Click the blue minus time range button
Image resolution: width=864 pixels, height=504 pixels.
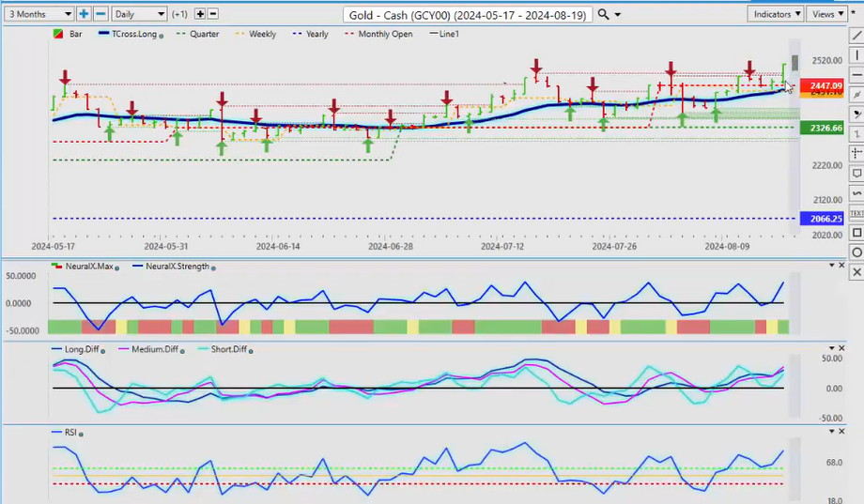click(x=99, y=14)
